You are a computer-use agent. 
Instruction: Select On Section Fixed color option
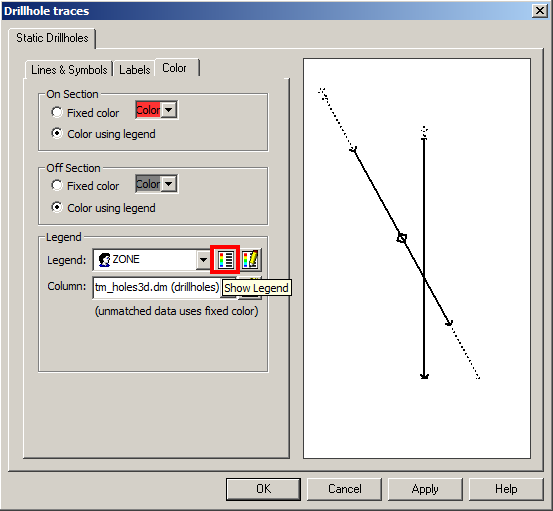pyautogui.click(x=57, y=112)
